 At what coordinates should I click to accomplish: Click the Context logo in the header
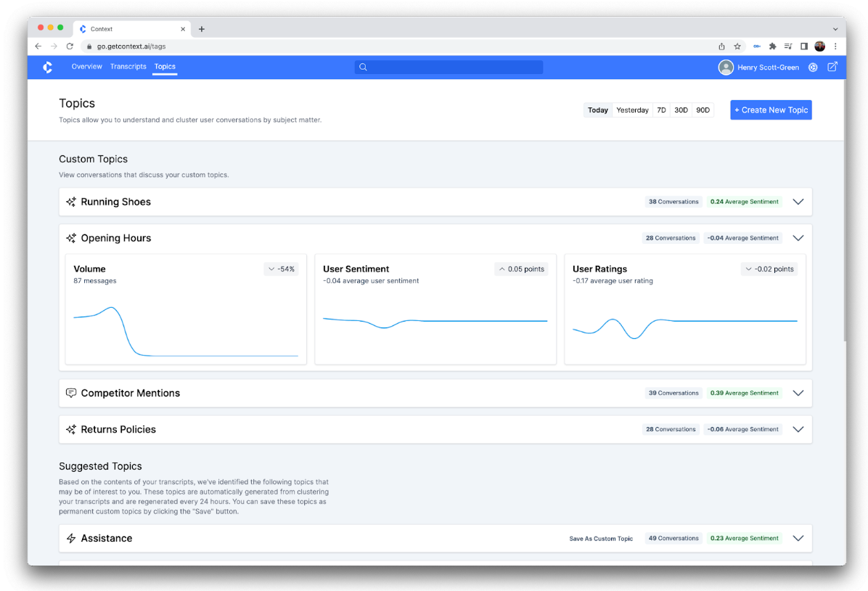pos(47,67)
